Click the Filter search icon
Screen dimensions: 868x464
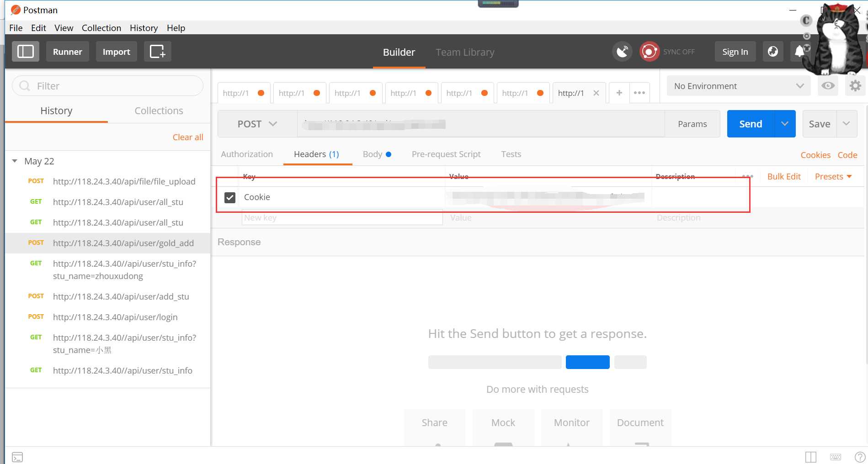click(x=25, y=86)
